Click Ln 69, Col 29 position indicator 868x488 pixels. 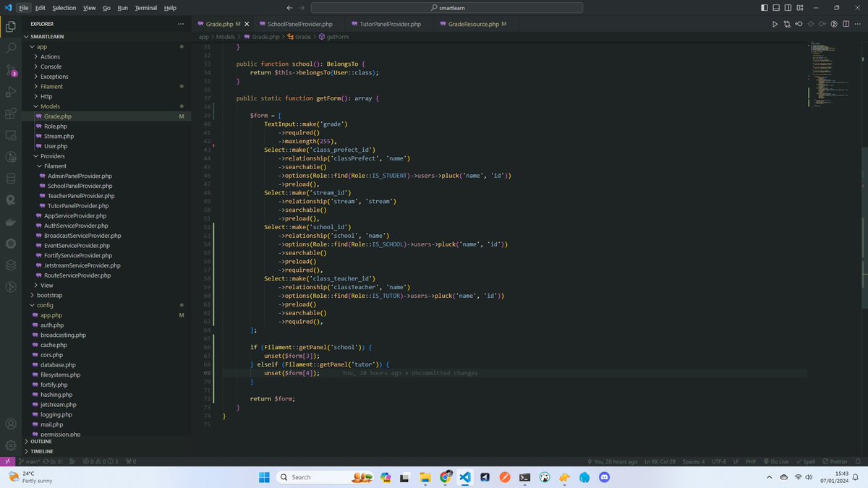[x=660, y=461]
